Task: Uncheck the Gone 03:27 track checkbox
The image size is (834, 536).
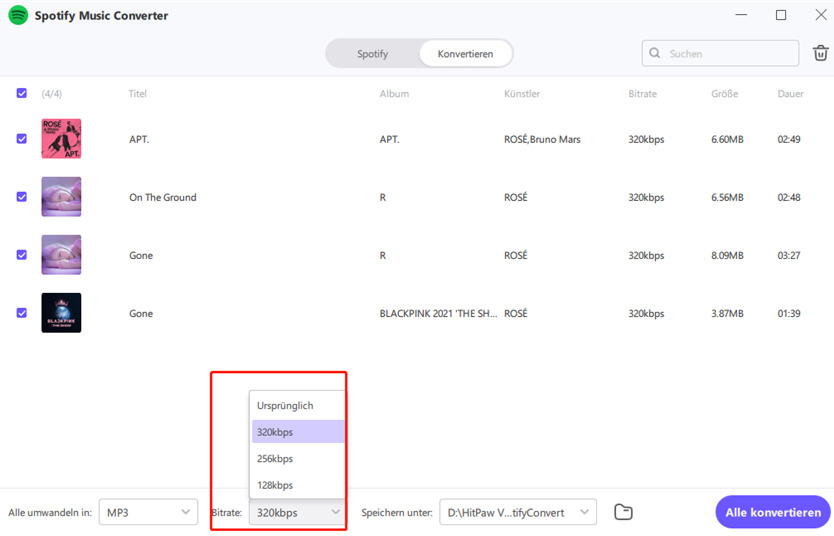Action: (x=22, y=255)
